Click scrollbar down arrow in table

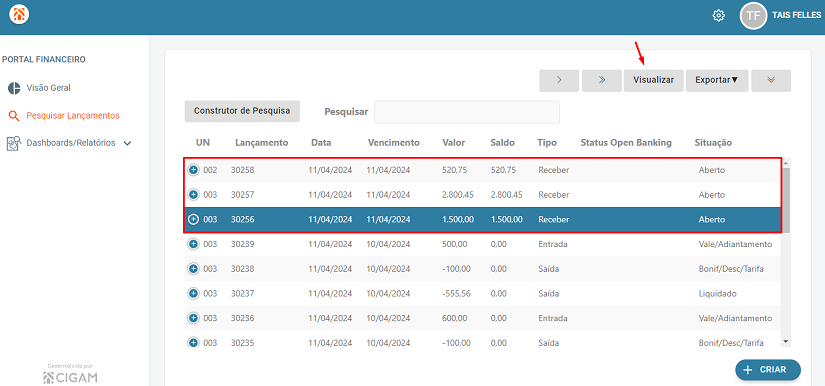[786, 341]
